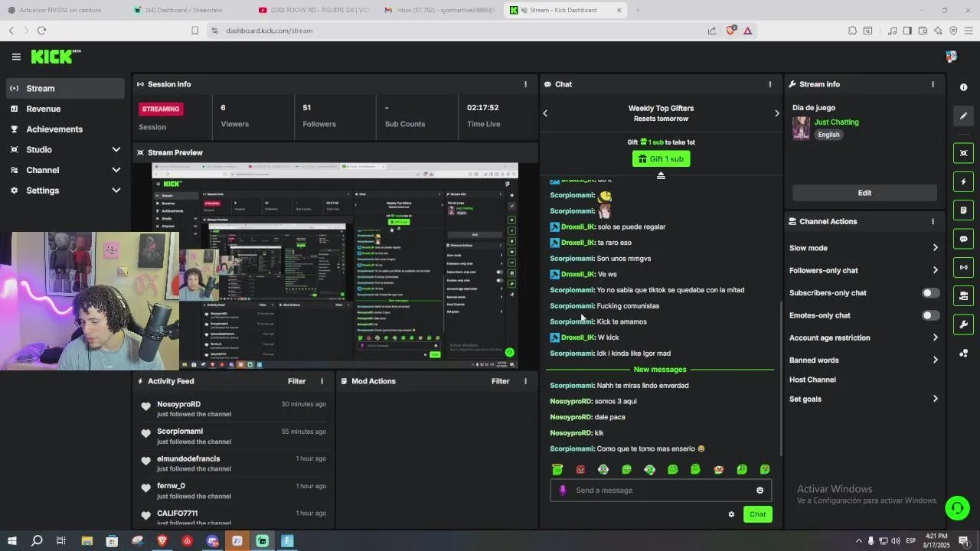980x551 pixels.
Task: Click the Send a message input field
Action: 661,491
